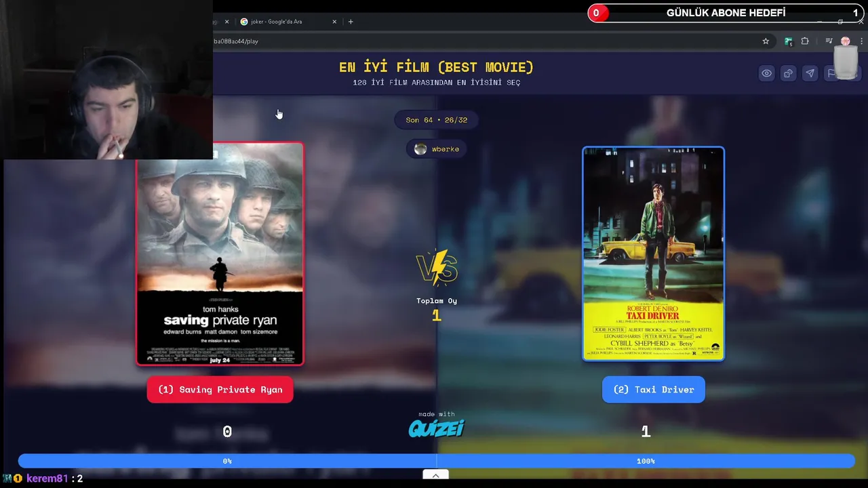Image resolution: width=868 pixels, height=488 pixels.
Task: Click the "Toplam Oy" total votes label
Action: [x=437, y=301]
